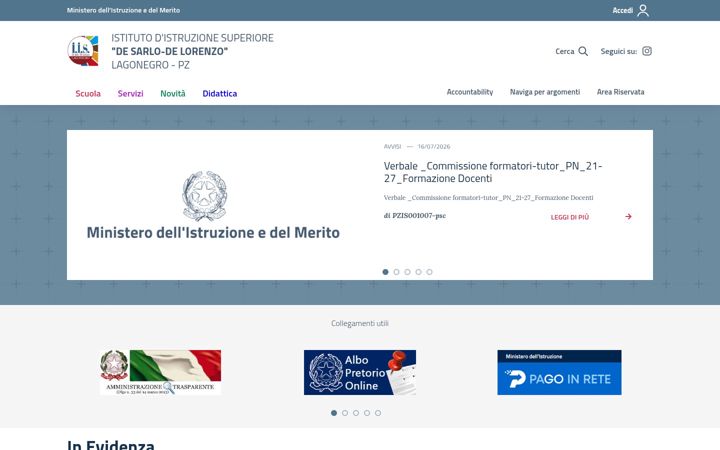This screenshot has width=720, height=450.
Task: Select the fourth news carousel dot
Action: click(x=418, y=272)
